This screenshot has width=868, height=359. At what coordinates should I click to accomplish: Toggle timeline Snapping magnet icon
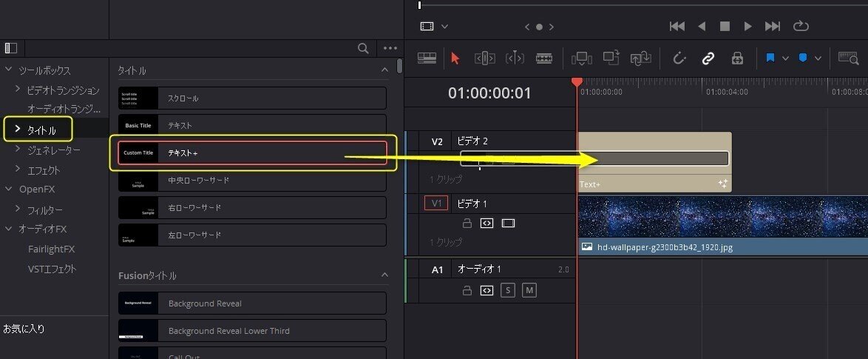pos(679,58)
